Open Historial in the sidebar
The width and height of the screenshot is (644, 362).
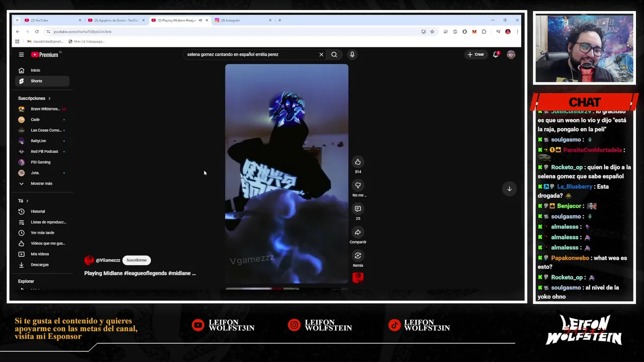[42, 212]
